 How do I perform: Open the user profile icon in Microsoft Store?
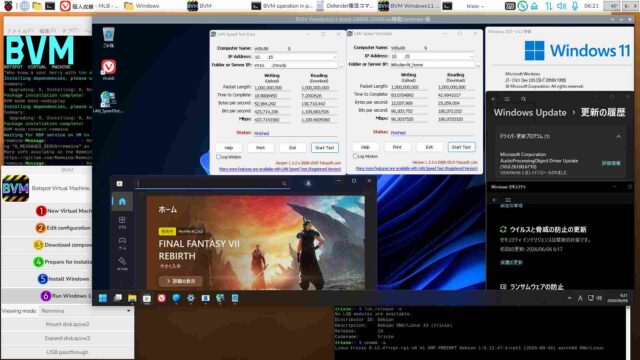point(308,184)
